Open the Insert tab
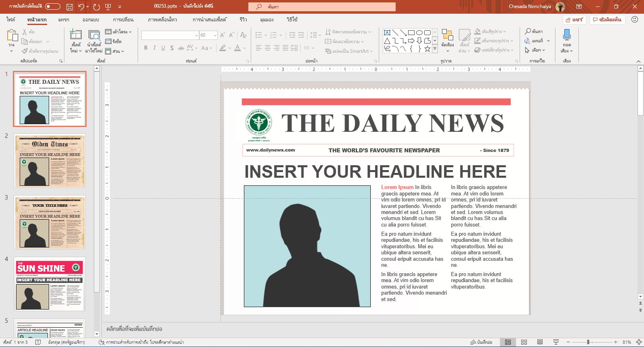Viewport: 644px width, 347px height. coord(64,19)
